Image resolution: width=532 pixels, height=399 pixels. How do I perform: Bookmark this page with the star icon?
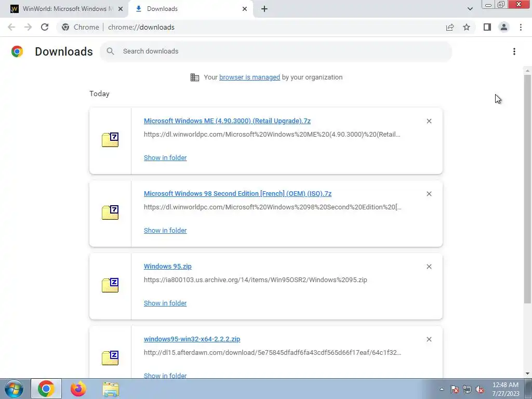pos(467,27)
